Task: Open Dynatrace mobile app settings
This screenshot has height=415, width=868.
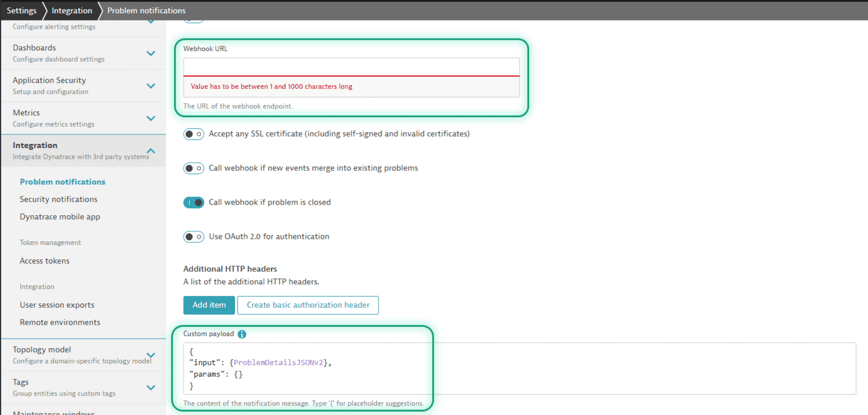Action: click(x=60, y=216)
